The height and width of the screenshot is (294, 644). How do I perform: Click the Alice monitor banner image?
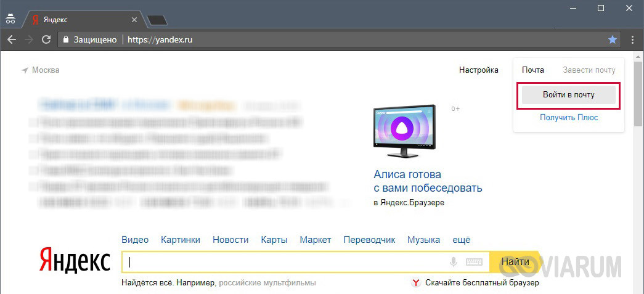(x=405, y=131)
